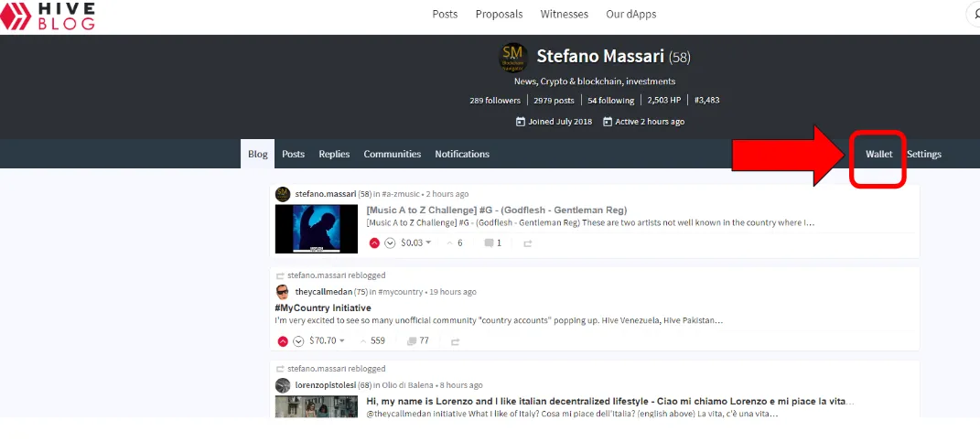Click the #3,483 rank stat
The height and width of the screenshot is (442, 980).
coord(707,100)
